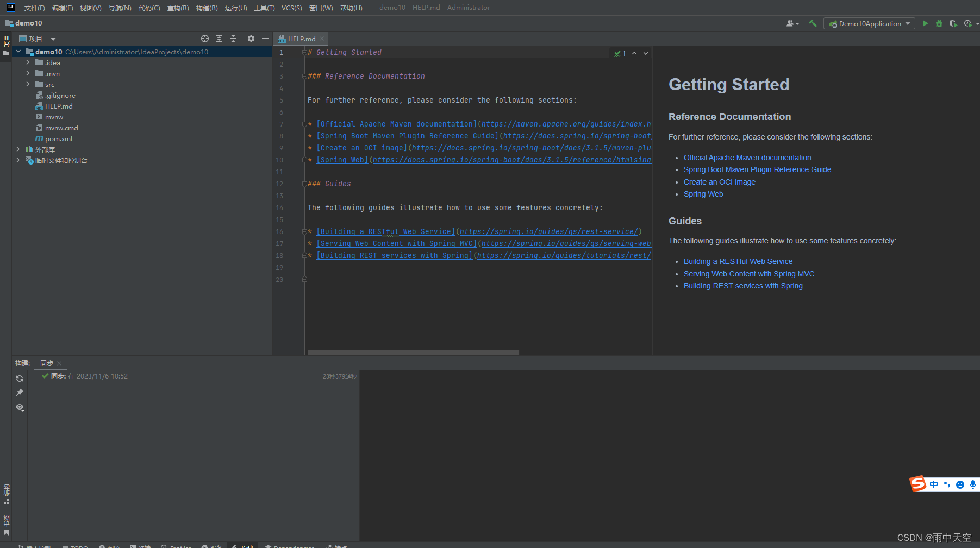Open Serving Web Content with Spring MVC link

click(x=749, y=274)
